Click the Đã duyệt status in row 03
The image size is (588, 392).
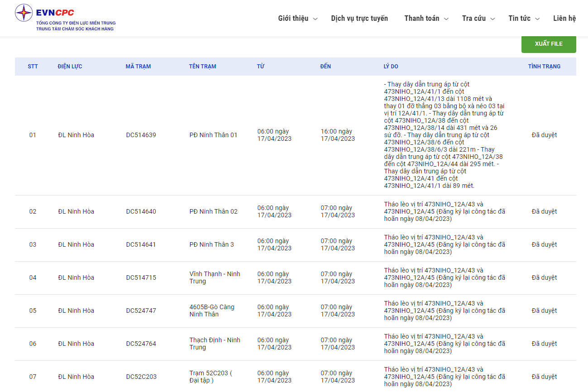click(x=544, y=244)
